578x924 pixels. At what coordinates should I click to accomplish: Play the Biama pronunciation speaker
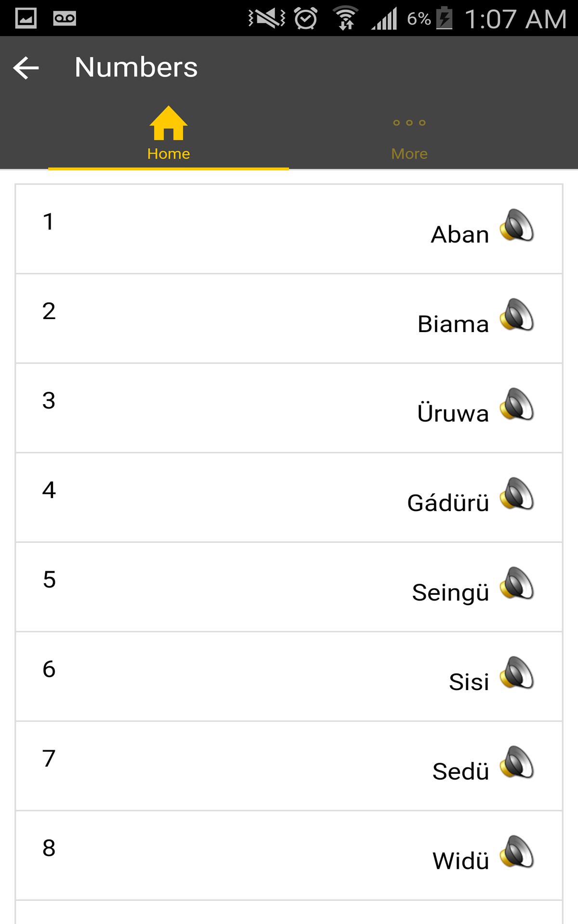[516, 315]
